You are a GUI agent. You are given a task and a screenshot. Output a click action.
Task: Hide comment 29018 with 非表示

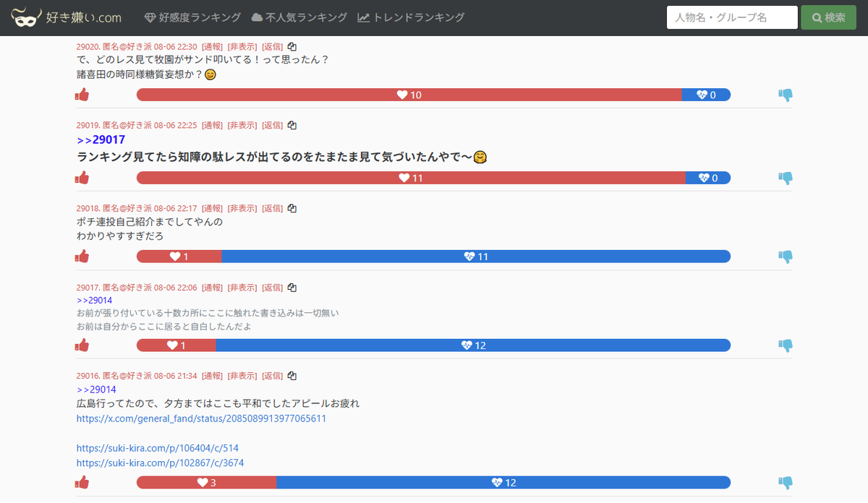[x=242, y=208]
